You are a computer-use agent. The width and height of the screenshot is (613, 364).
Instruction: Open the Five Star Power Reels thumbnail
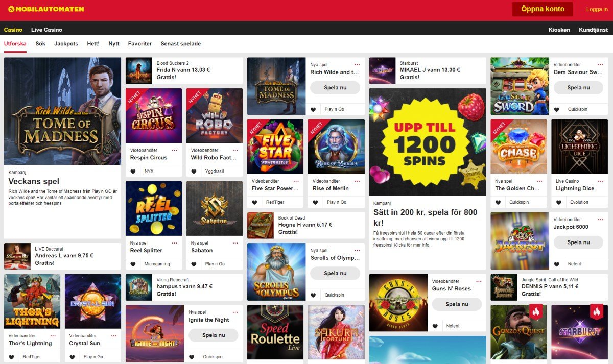(x=275, y=147)
